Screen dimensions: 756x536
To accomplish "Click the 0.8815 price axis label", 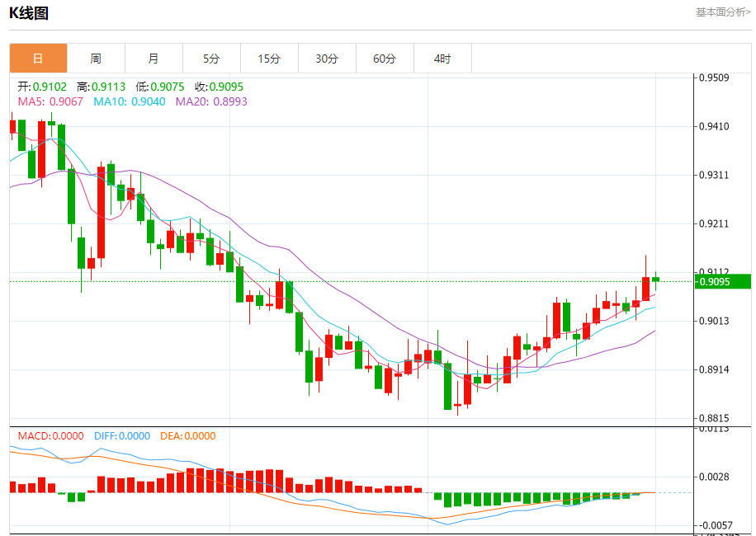I will 714,418.
